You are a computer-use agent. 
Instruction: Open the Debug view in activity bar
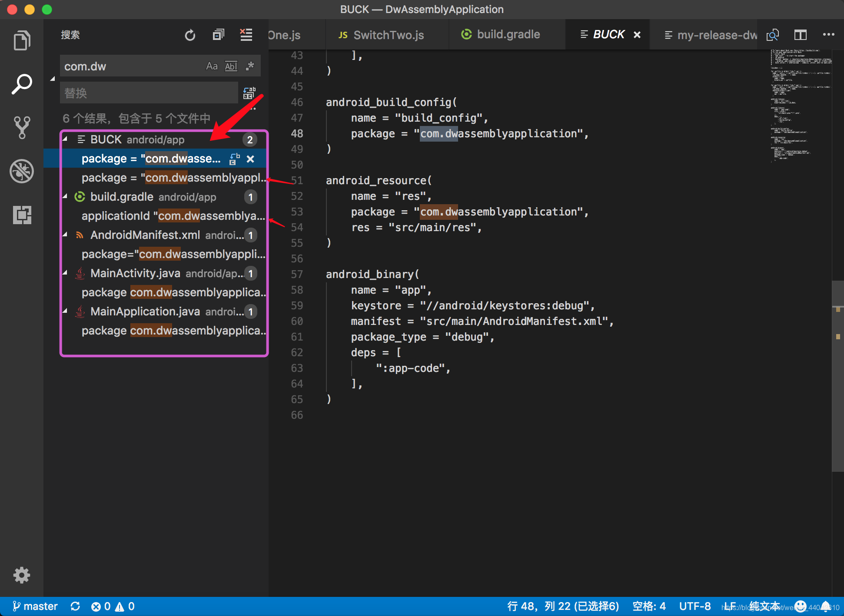coord(22,171)
